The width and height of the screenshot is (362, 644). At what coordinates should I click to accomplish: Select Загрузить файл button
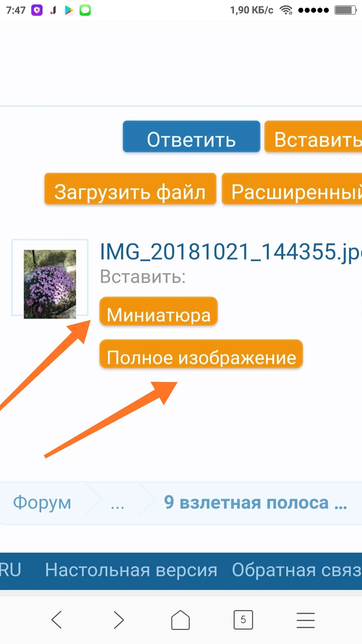click(130, 189)
